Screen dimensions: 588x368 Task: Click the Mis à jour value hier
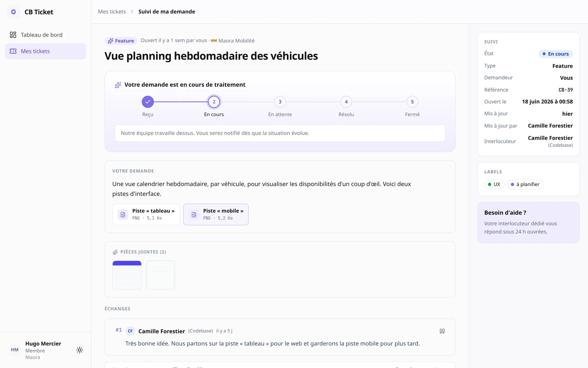[567, 114]
